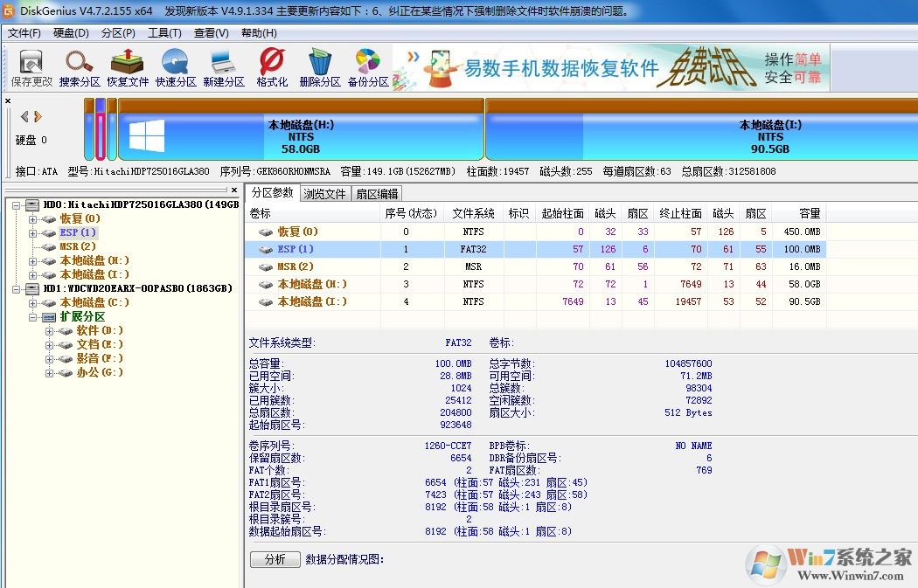The width and height of the screenshot is (918, 588).
Task: Open the 硬盘(D) menu
Action: 70,32
